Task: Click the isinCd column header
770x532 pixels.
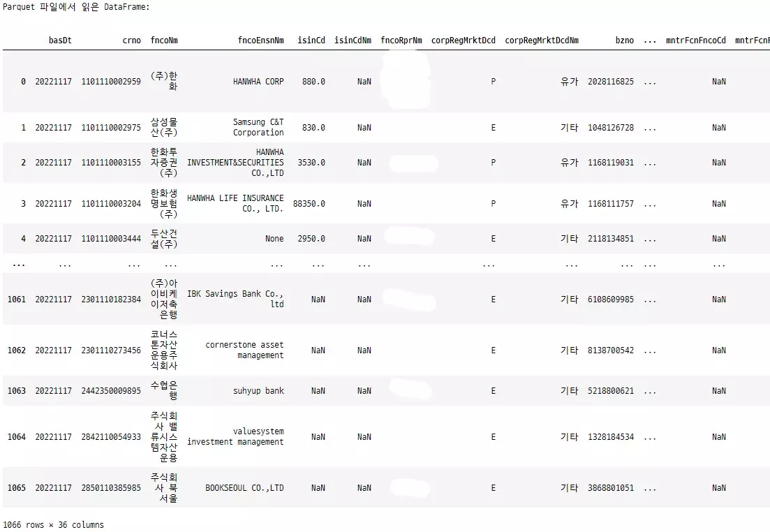Action: tap(311, 40)
